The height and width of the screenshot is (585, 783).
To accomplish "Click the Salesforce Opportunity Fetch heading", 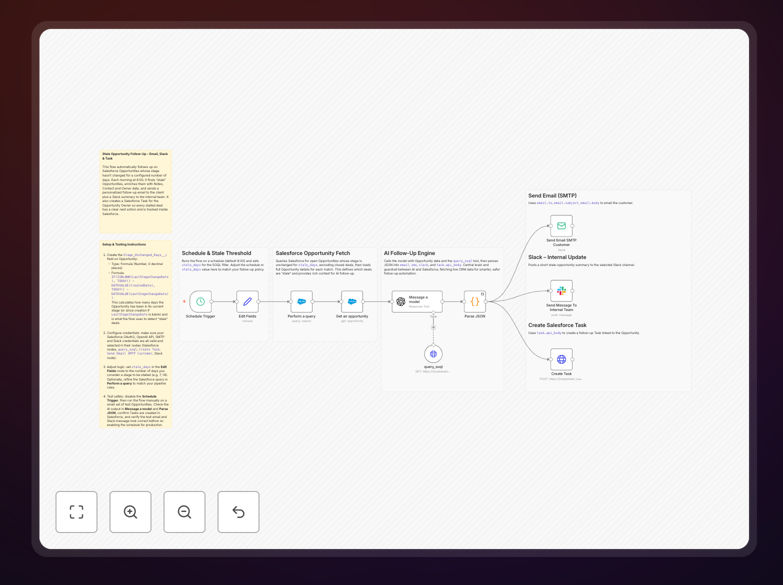I will point(313,253).
